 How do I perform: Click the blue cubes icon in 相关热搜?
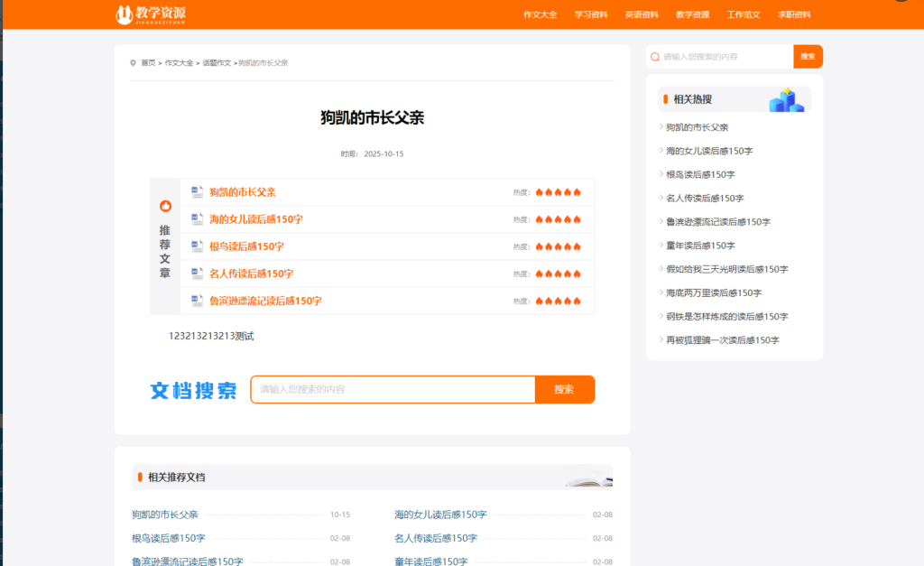[x=786, y=100]
